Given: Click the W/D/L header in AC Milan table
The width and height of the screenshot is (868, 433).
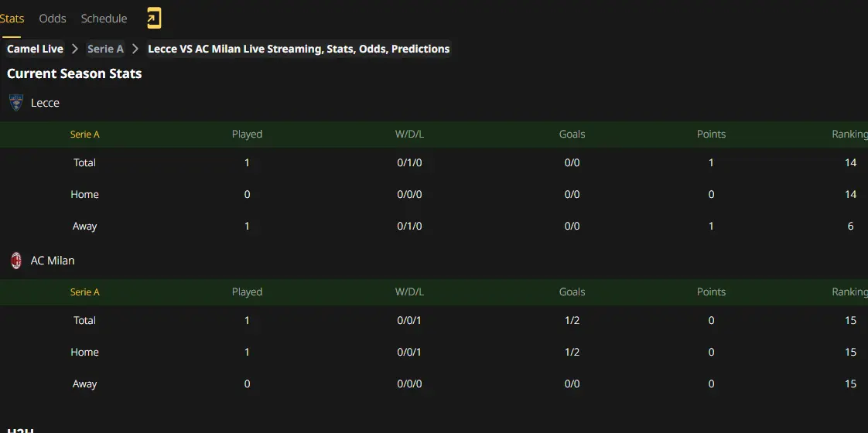Looking at the screenshot, I should pos(410,292).
